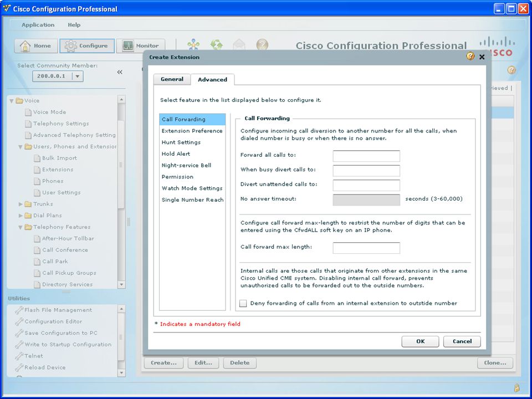Click the When busy divert calls field
Image resolution: width=532 pixels, height=399 pixels.
[366, 171]
